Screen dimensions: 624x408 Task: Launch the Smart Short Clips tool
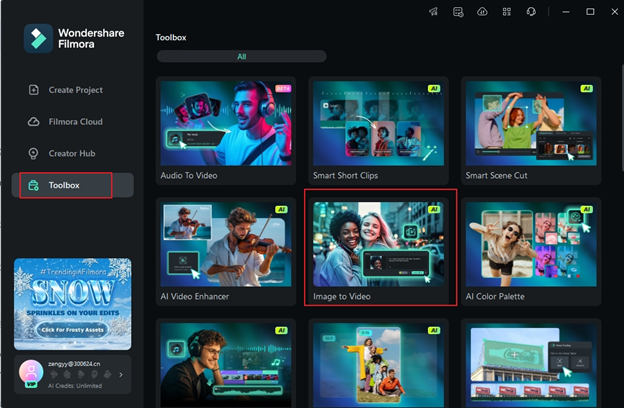pyautogui.click(x=380, y=130)
